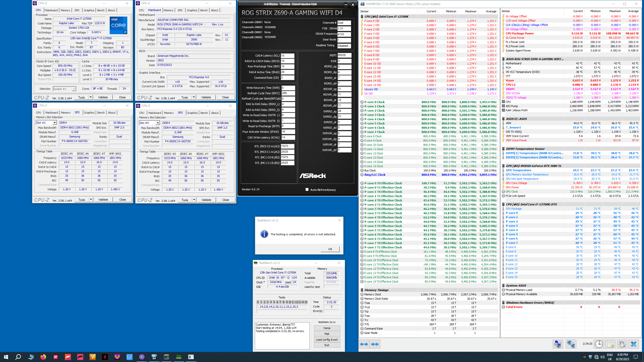Open the Windows notification center icon

636,357
